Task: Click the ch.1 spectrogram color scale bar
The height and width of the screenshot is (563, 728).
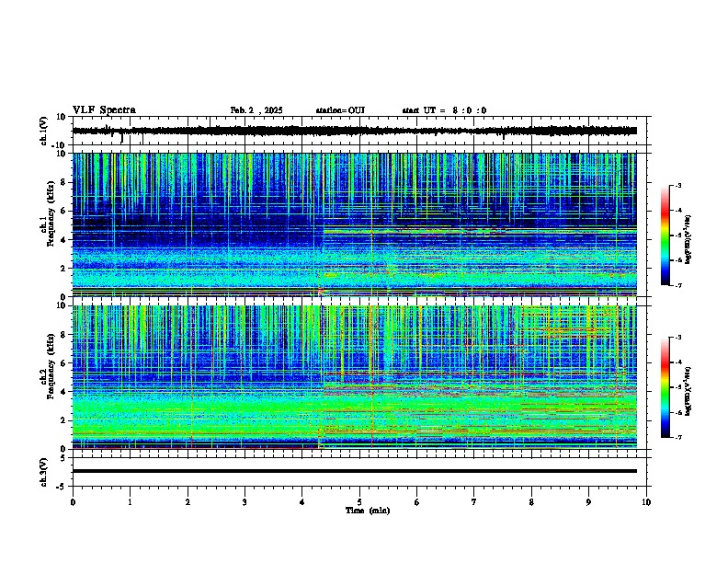Action: 665,236
